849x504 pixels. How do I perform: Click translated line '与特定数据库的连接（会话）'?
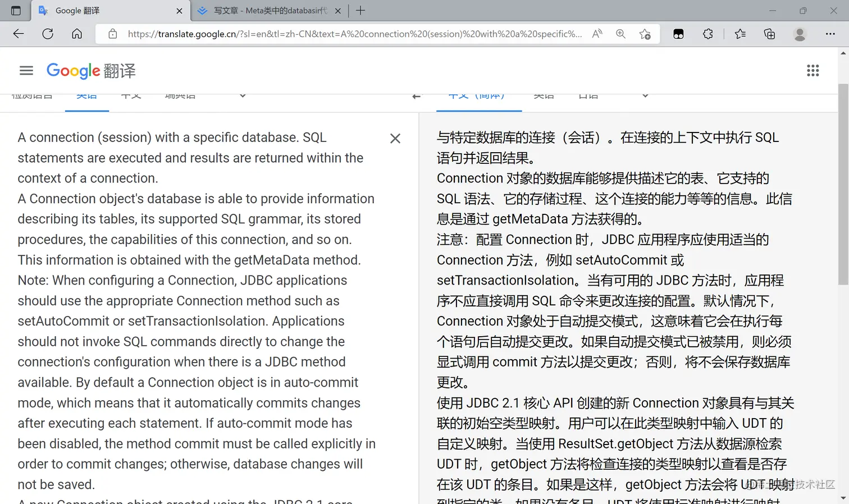[608, 138]
